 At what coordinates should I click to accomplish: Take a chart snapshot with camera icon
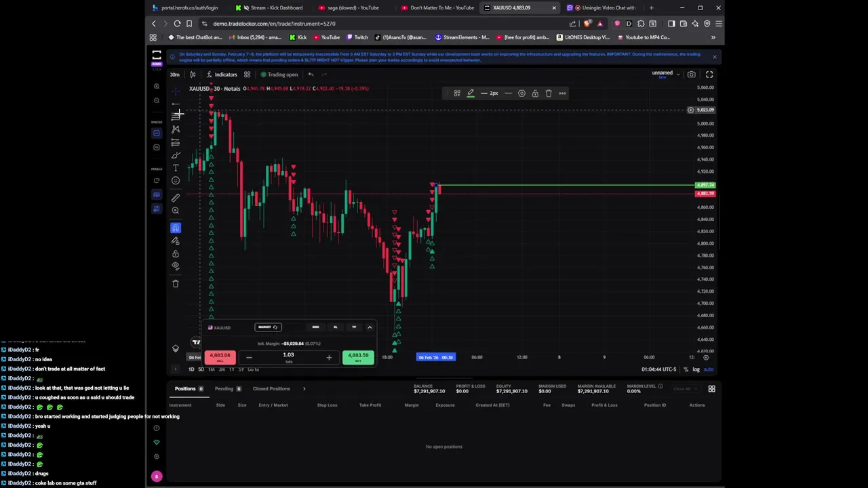pyautogui.click(x=691, y=75)
